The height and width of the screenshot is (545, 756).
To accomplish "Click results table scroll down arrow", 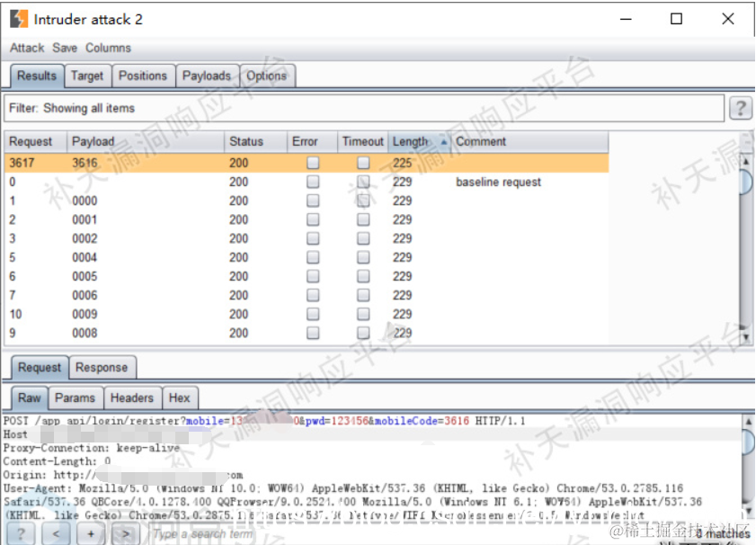I will click(x=746, y=337).
